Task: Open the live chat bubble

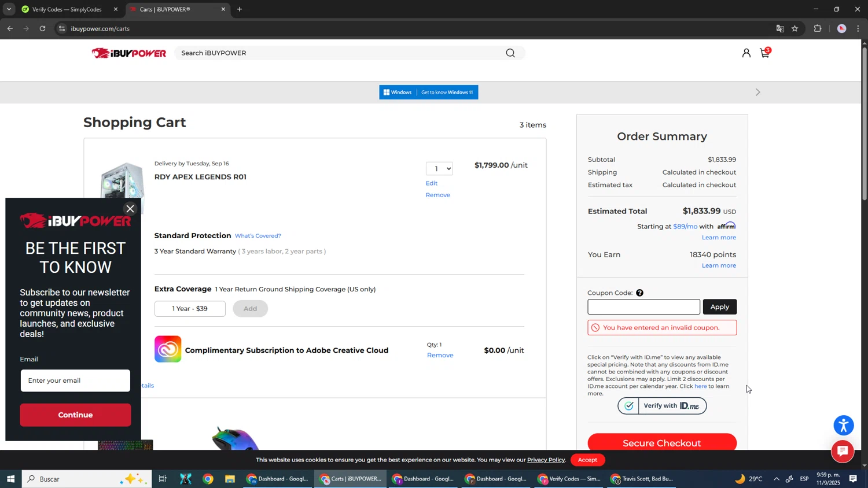Action: [843, 451]
